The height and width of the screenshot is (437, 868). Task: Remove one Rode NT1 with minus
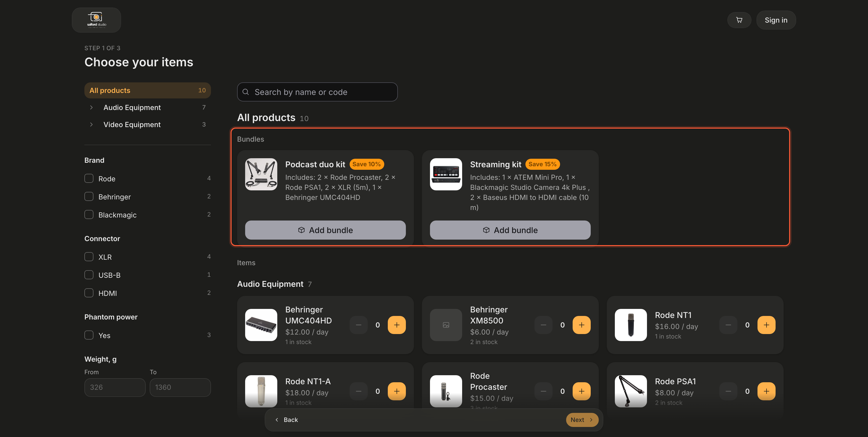(728, 325)
